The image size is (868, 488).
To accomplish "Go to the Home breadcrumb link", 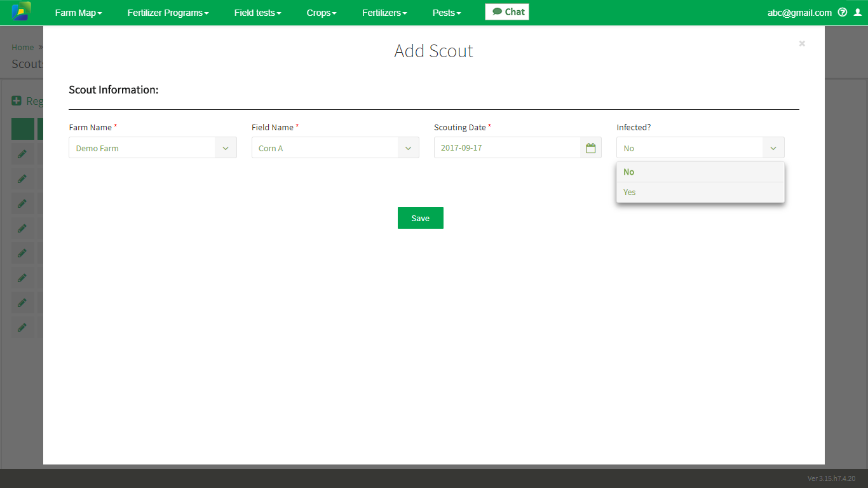I will coord(23,48).
